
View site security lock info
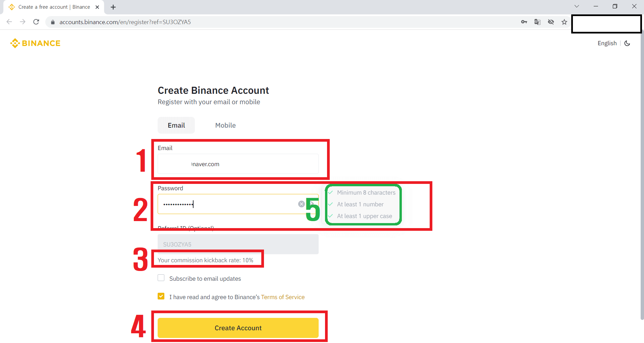(53, 22)
